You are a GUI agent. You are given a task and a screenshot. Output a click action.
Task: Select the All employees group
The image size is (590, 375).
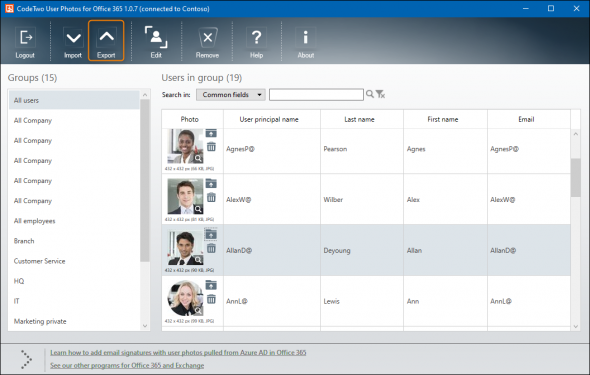(x=74, y=221)
